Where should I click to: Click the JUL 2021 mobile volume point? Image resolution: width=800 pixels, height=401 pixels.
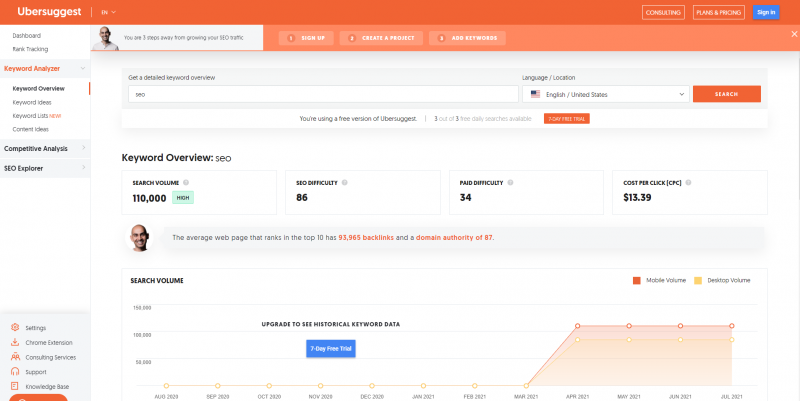tap(732, 325)
